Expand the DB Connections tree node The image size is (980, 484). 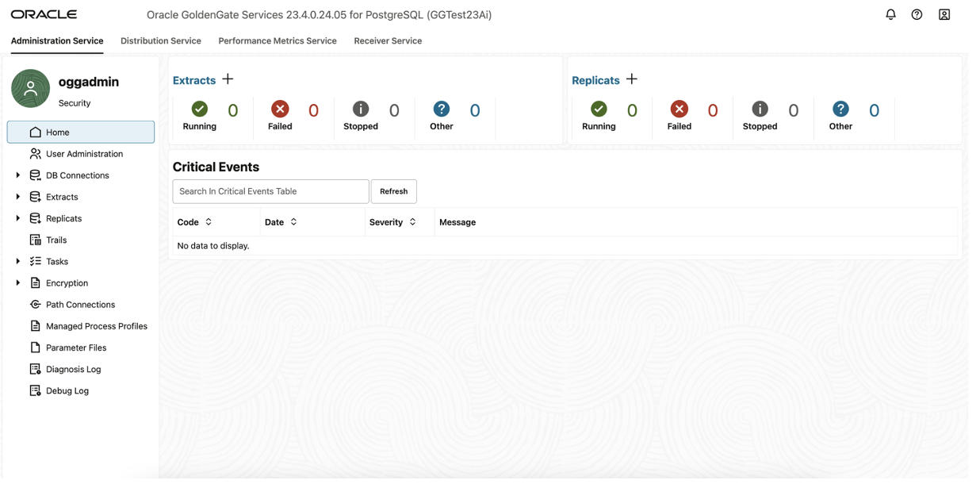click(18, 175)
